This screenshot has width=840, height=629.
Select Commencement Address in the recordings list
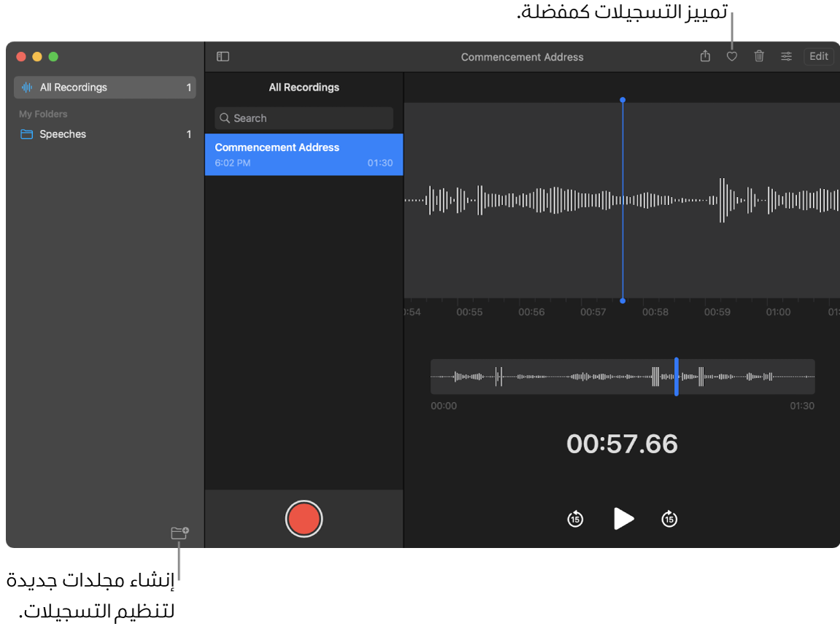click(304, 154)
